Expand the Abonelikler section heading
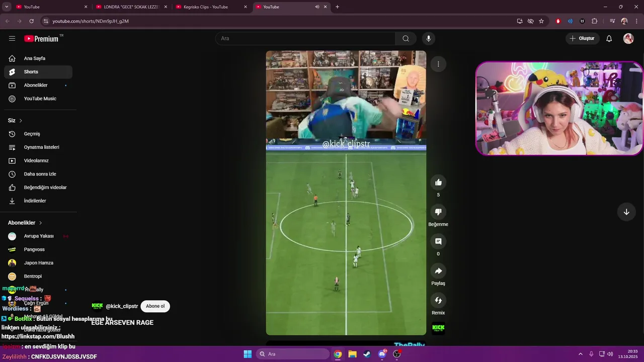644x362 pixels. (x=25, y=223)
